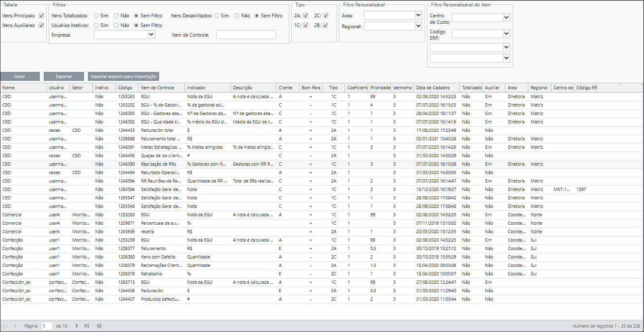Select Sim for Usuários Inativos
The height and width of the screenshot is (332, 644).
[x=96, y=25]
